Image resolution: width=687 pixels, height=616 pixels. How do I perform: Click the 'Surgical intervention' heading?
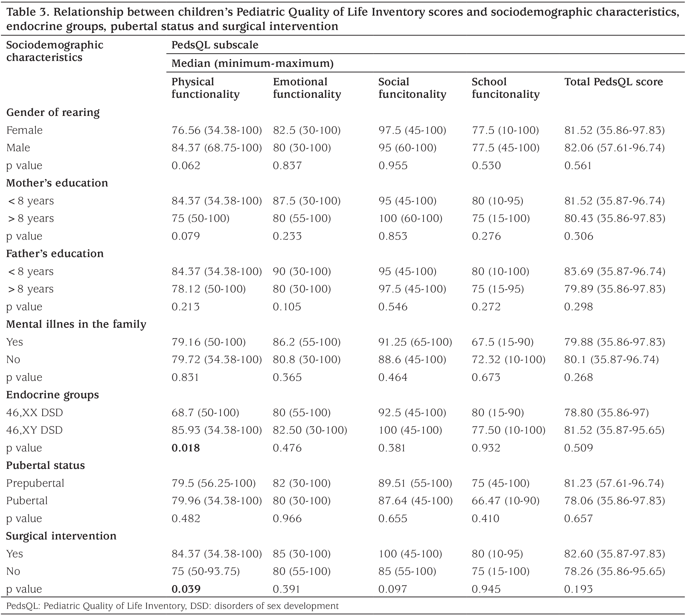coord(61,536)
